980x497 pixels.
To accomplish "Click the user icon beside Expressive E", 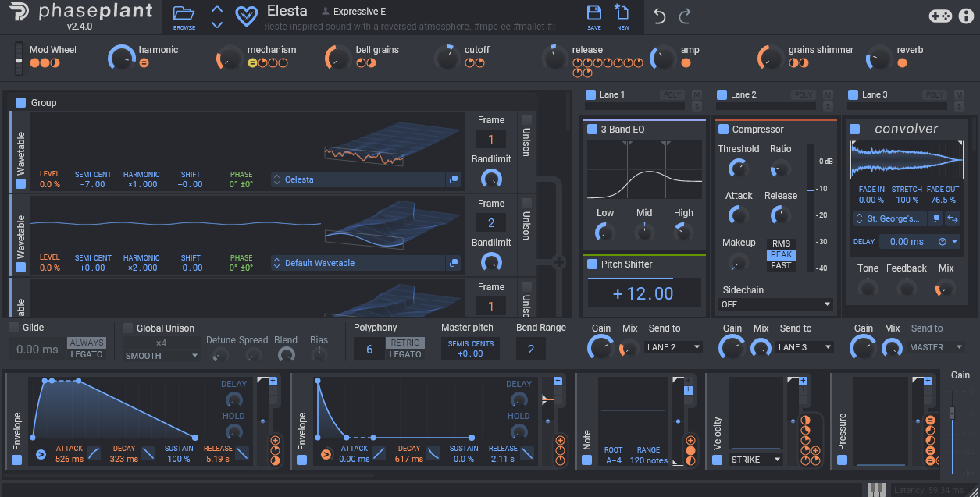I will pyautogui.click(x=326, y=12).
